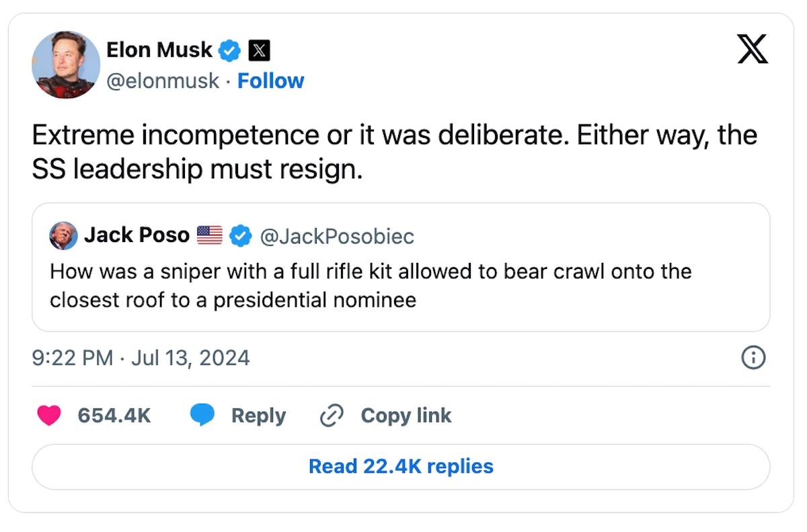Click the verified badge next to Jack Poso

(241, 235)
